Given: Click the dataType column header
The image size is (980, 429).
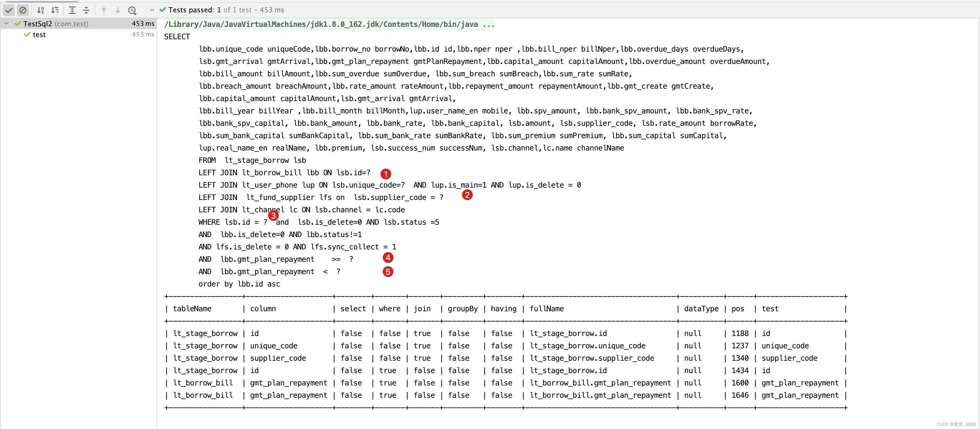Looking at the screenshot, I should tap(701, 309).
